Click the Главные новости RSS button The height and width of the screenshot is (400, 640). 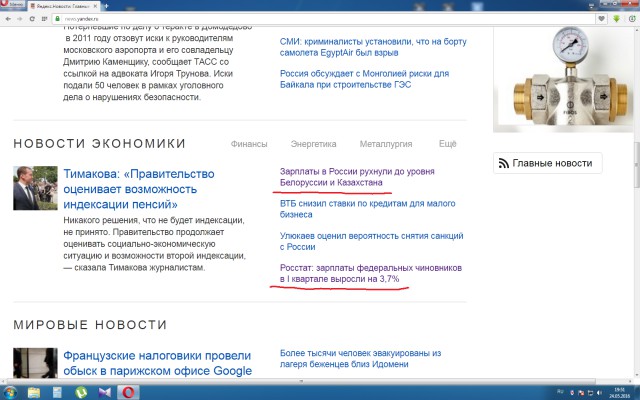(x=547, y=163)
